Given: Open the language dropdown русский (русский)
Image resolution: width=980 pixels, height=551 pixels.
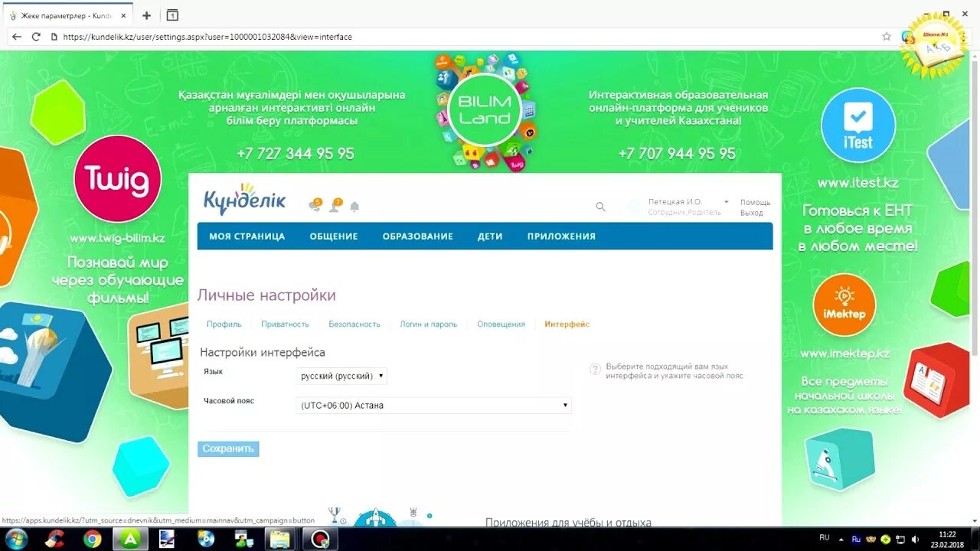Looking at the screenshot, I should click(341, 376).
